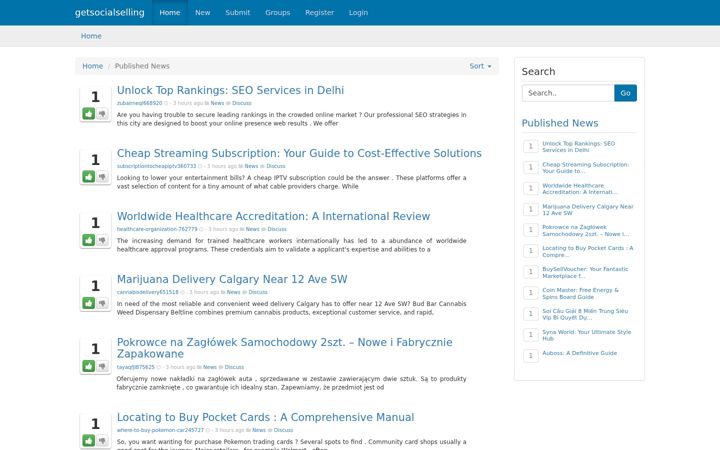Downvote the SEO Services in Delhi post
This screenshot has width=720, height=450.
click(102, 113)
